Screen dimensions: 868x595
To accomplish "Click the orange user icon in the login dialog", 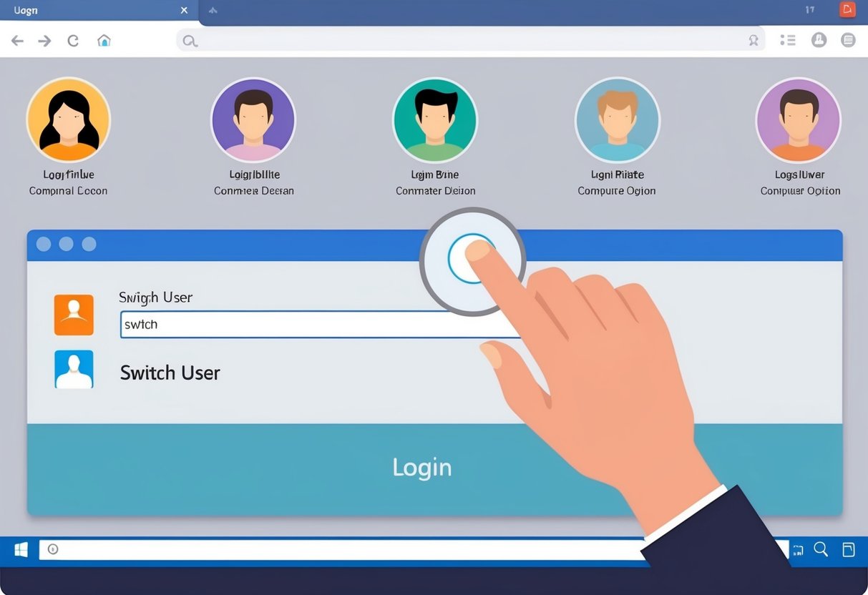I will (x=74, y=315).
